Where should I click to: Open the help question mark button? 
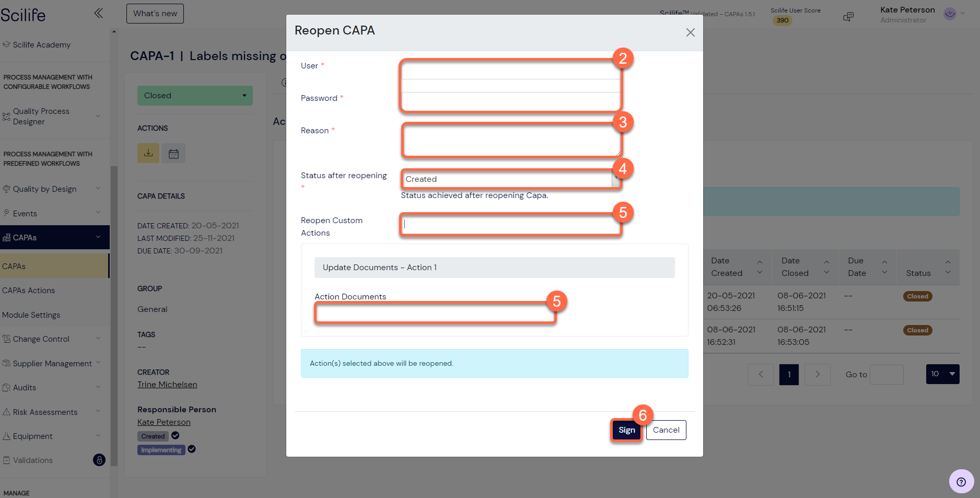click(961, 482)
